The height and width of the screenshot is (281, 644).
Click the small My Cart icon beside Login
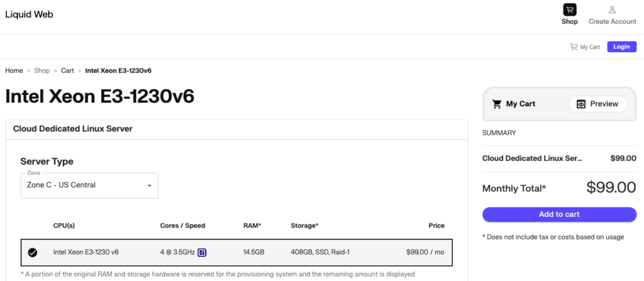click(574, 47)
